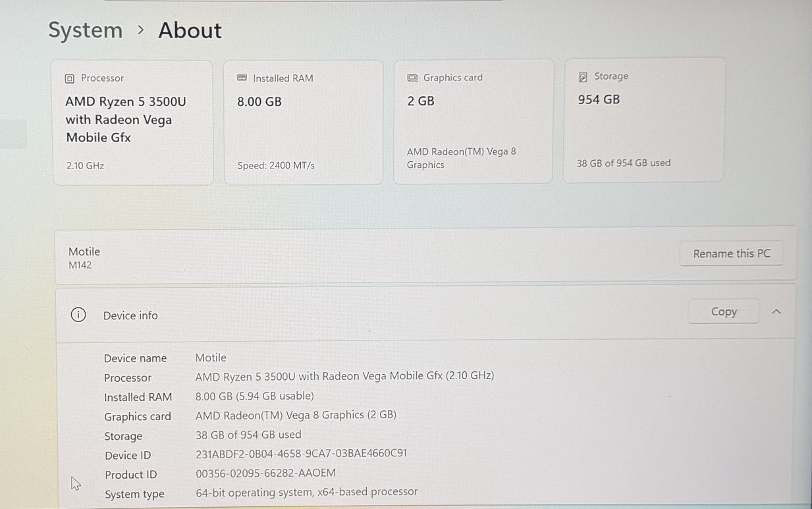Click the Installed RAM row label in Device info
This screenshot has width=812, height=509.
pos(138,397)
